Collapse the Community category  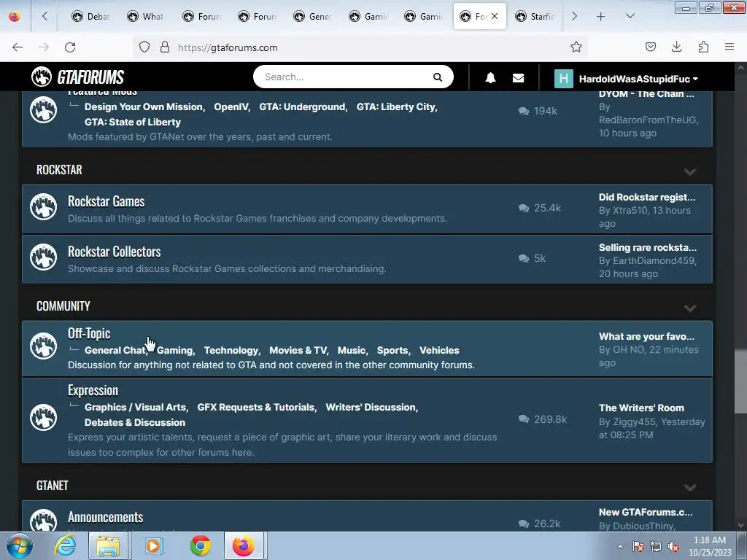tap(690, 308)
